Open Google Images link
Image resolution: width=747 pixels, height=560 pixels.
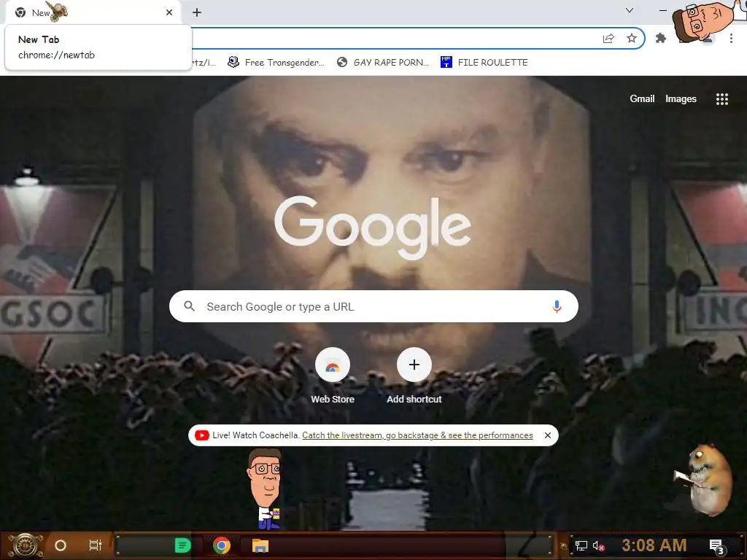click(681, 98)
